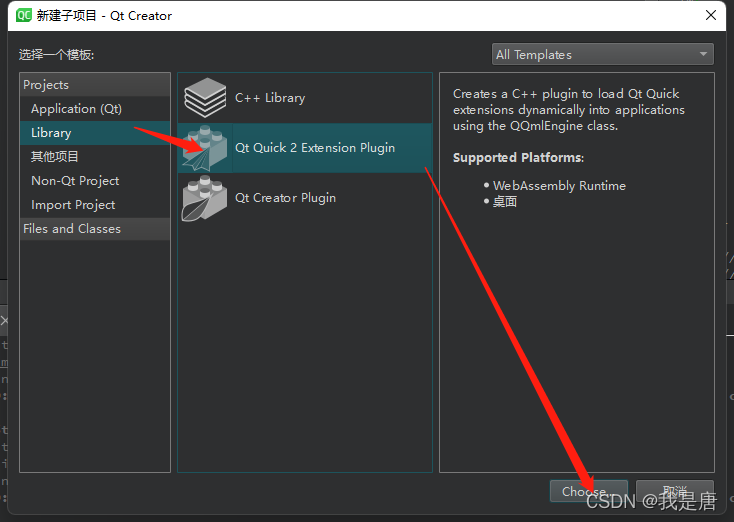Click the Qt Creator logo in title bar
Viewport: 734px width, 522px height.
point(23,15)
